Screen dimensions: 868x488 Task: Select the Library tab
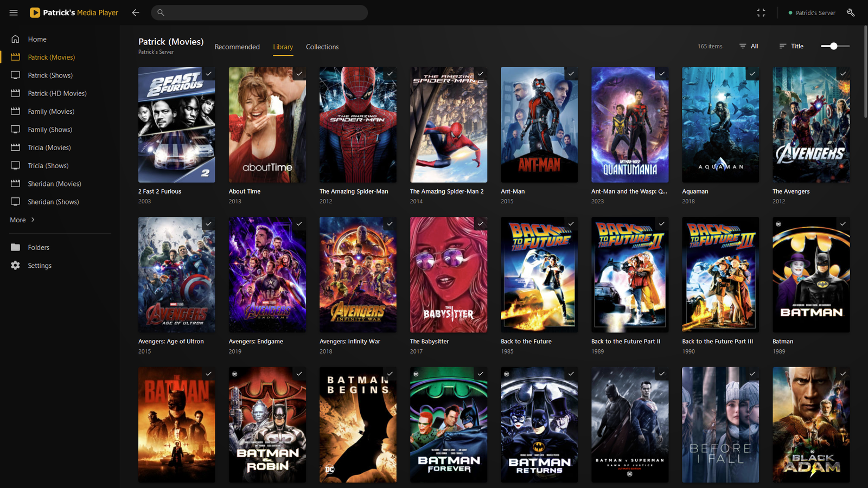click(283, 47)
